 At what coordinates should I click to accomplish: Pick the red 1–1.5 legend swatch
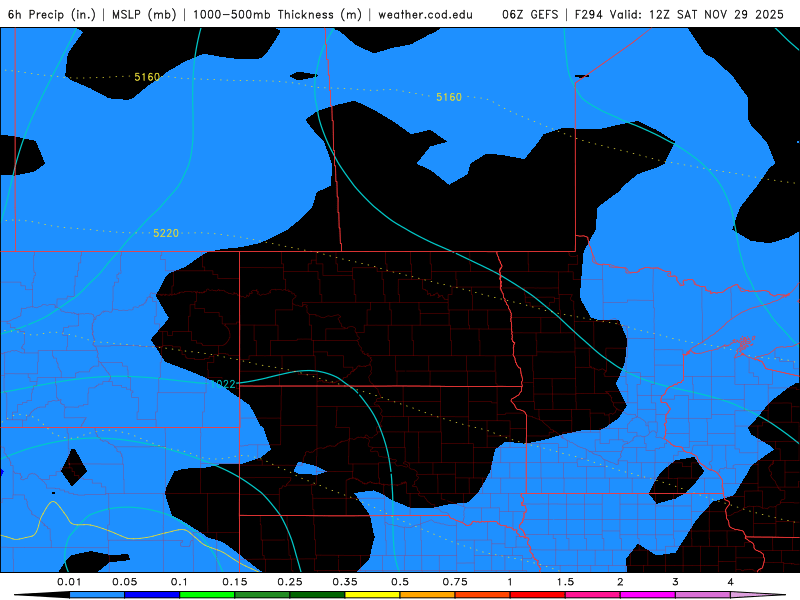tap(537, 595)
